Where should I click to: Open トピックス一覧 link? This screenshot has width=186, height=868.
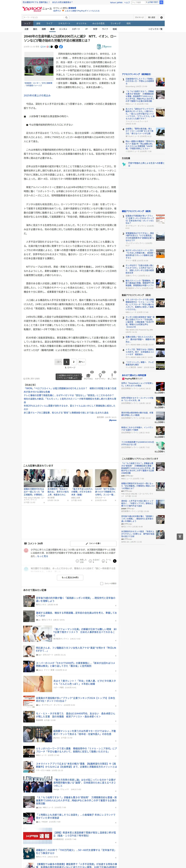155,29
